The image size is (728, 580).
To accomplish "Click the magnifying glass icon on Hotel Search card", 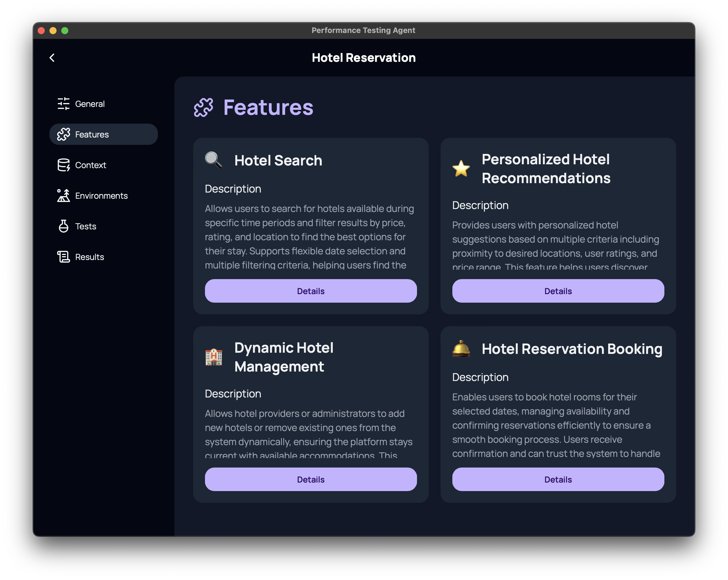I will coord(213,160).
